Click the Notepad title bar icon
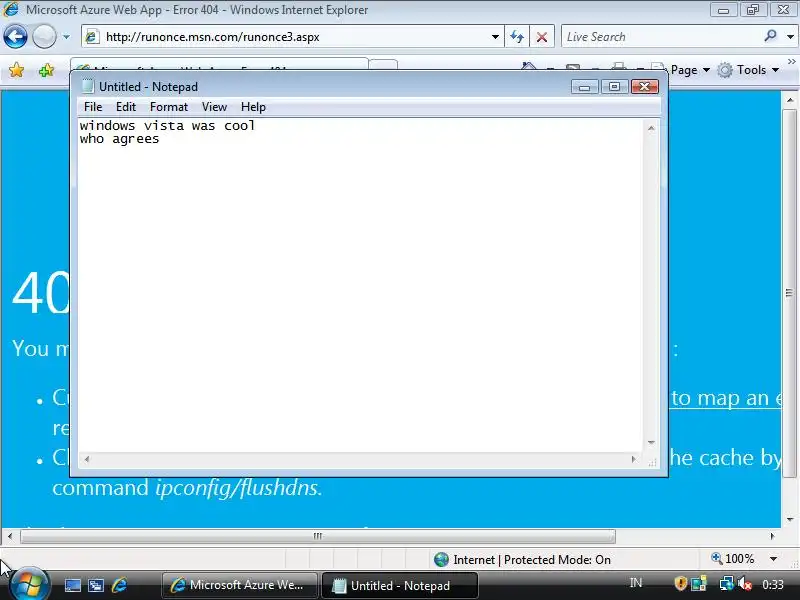 88,86
